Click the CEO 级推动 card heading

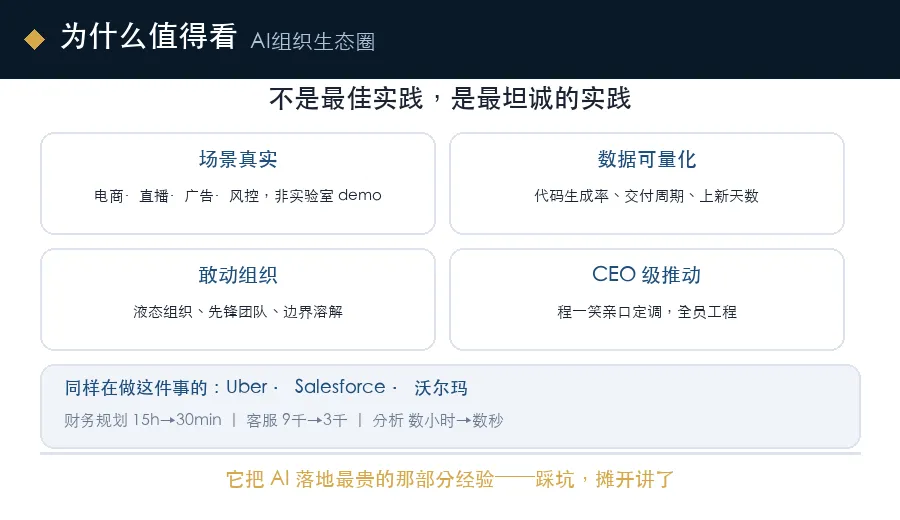coord(647,275)
